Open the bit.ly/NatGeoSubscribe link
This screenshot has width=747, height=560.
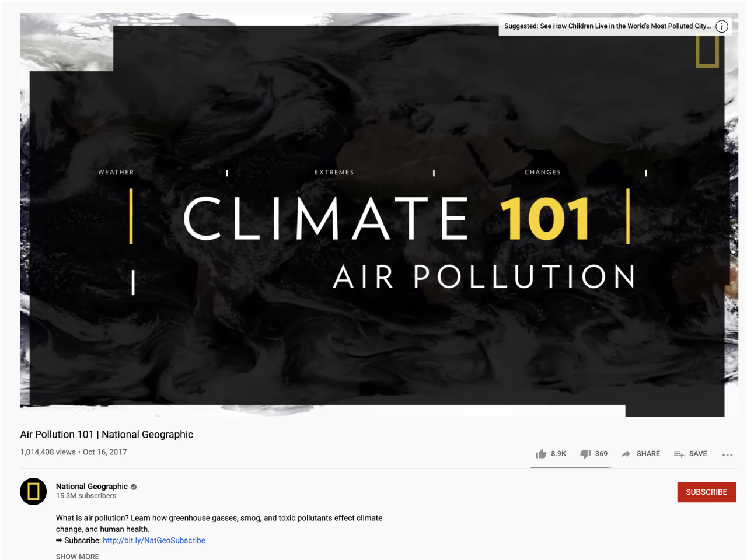[x=154, y=540]
